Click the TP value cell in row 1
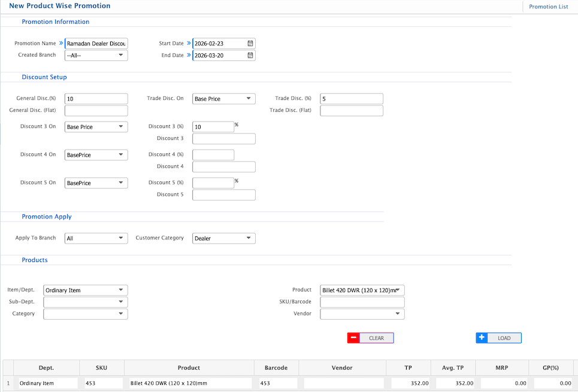The image size is (578, 392). (x=411, y=383)
